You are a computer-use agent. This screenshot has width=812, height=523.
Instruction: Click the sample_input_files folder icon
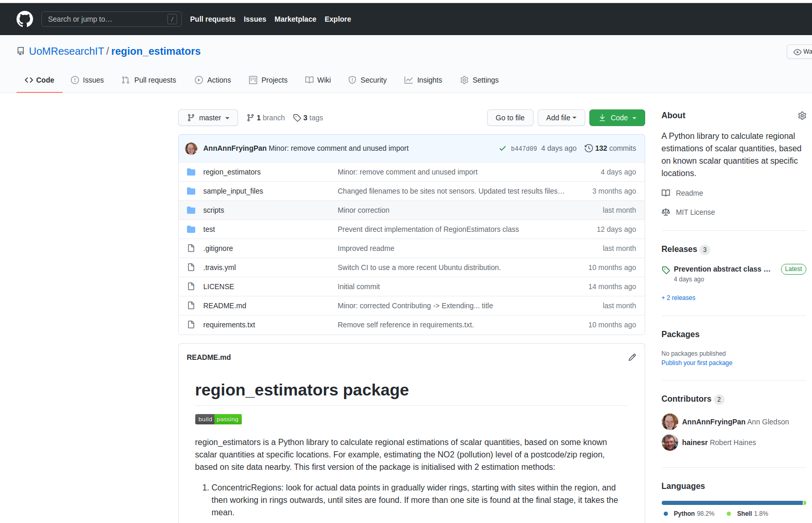point(191,191)
